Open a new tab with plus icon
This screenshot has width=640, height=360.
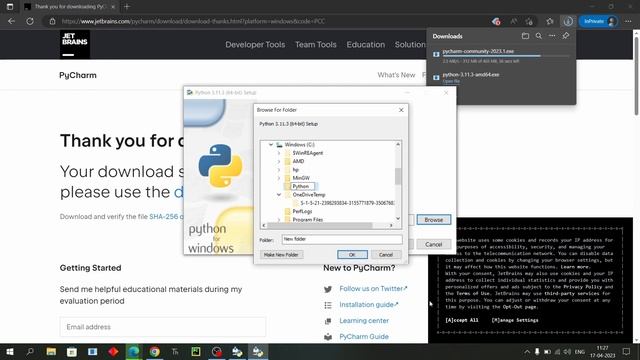127,7
